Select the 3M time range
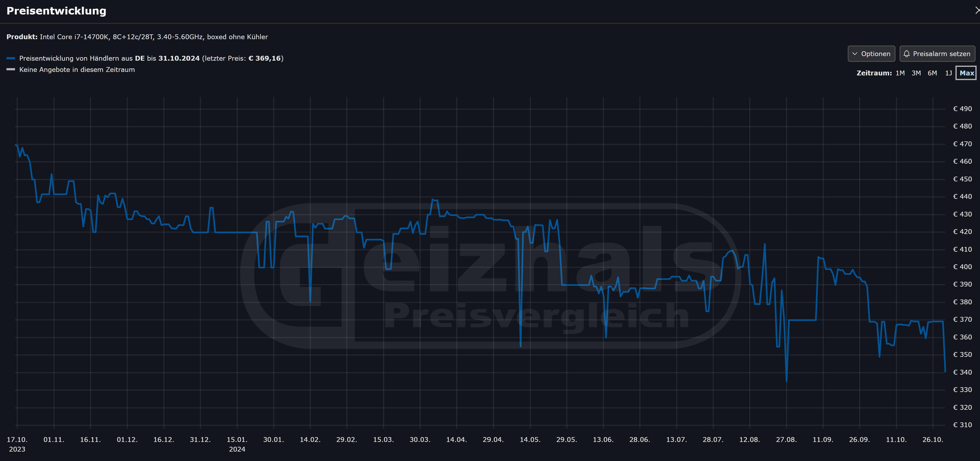Image resolution: width=980 pixels, height=461 pixels. tap(916, 73)
